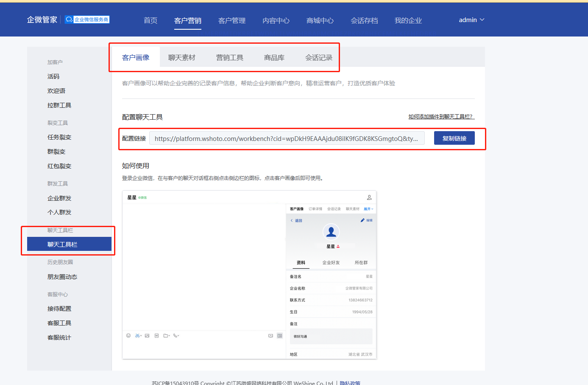Click the 加客户 sidebar group heading
The image size is (588, 385).
click(55, 62)
